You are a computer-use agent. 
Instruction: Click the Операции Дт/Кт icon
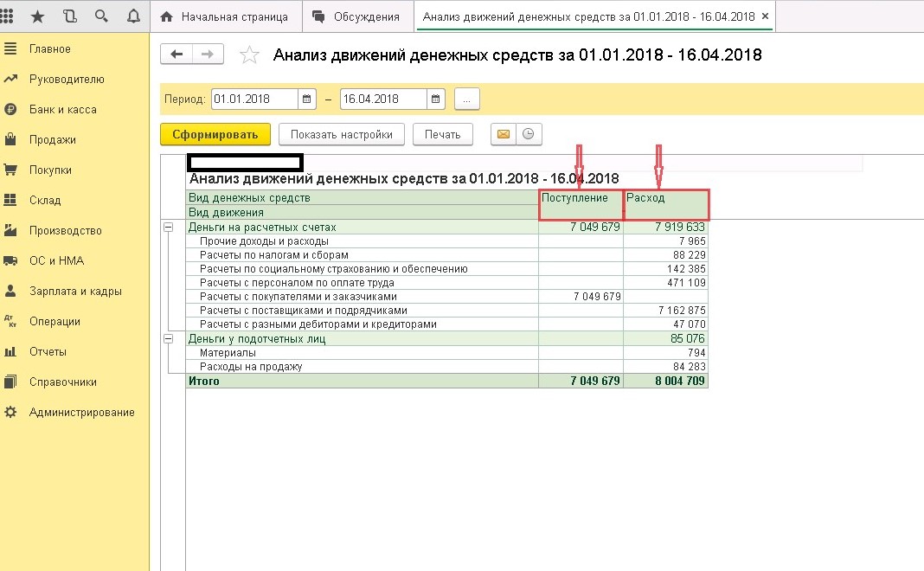click(x=10, y=321)
